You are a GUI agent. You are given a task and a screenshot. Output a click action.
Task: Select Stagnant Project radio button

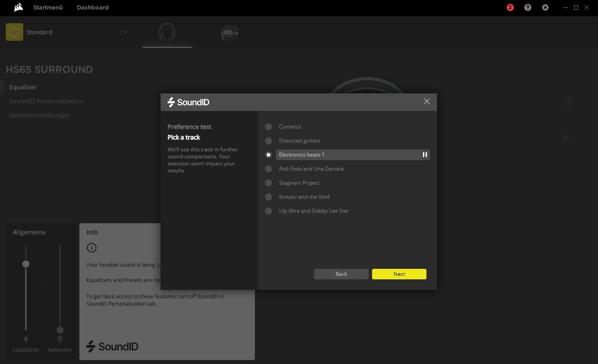[269, 183]
